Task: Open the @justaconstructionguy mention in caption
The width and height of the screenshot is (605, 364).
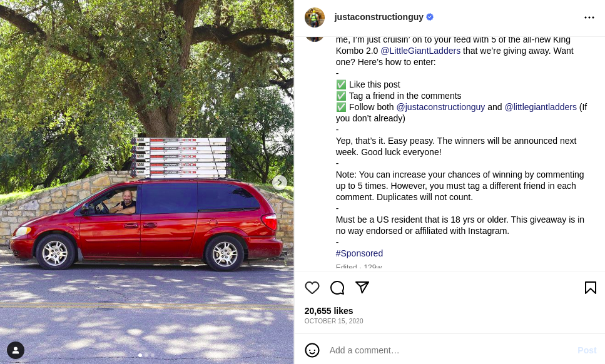Action: pyautogui.click(x=440, y=107)
